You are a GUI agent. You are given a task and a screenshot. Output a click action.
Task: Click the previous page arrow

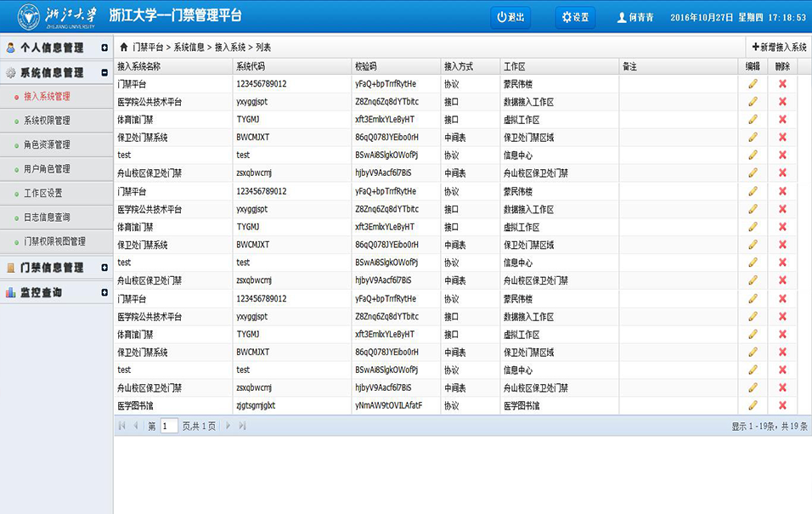click(x=135, y=426)
